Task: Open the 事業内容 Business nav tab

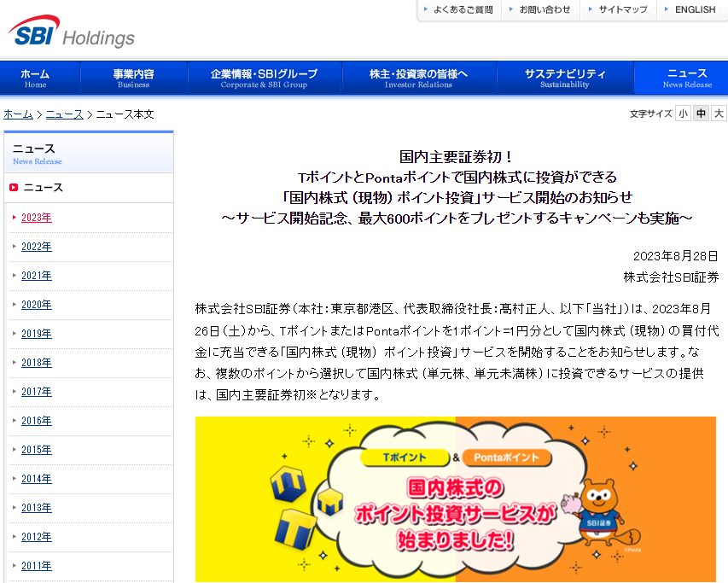Action: pyautogui.click(x=134, y=78)
